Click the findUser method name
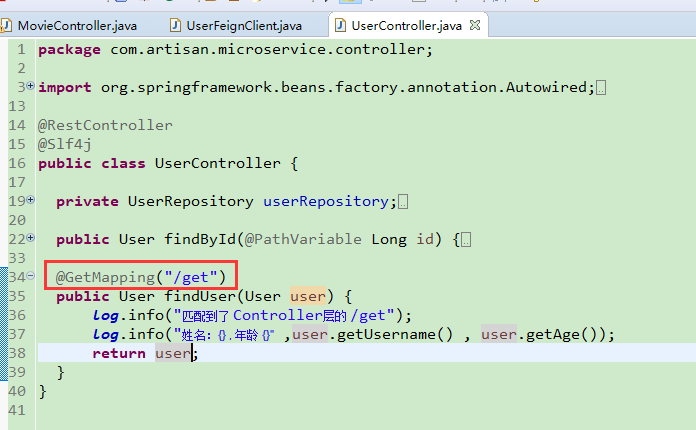Screen dimensions: 696x430 click(200, 296)
